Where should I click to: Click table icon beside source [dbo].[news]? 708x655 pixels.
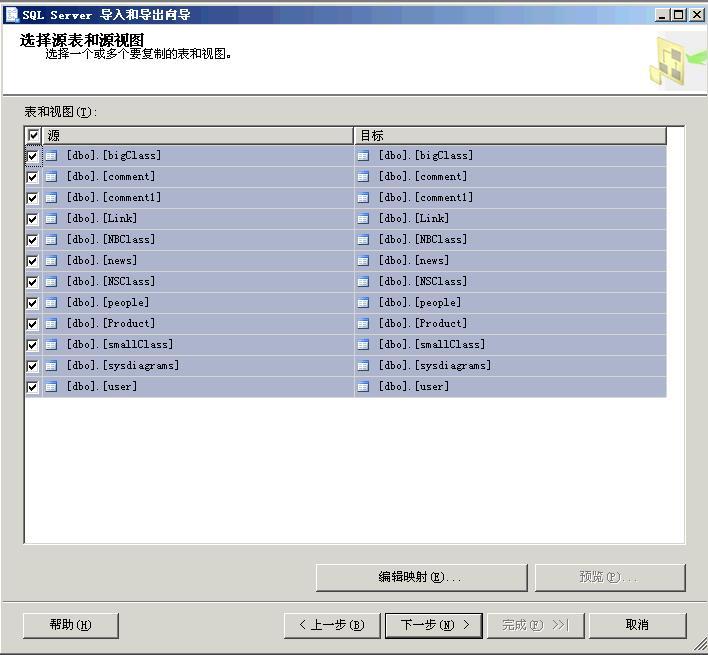point(52,261)
